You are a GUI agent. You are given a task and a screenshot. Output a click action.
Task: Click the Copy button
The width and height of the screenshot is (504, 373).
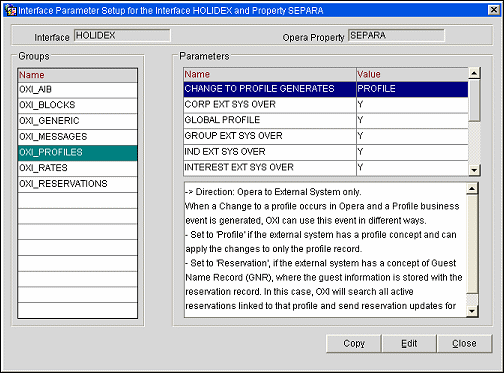tap(354, 344)
